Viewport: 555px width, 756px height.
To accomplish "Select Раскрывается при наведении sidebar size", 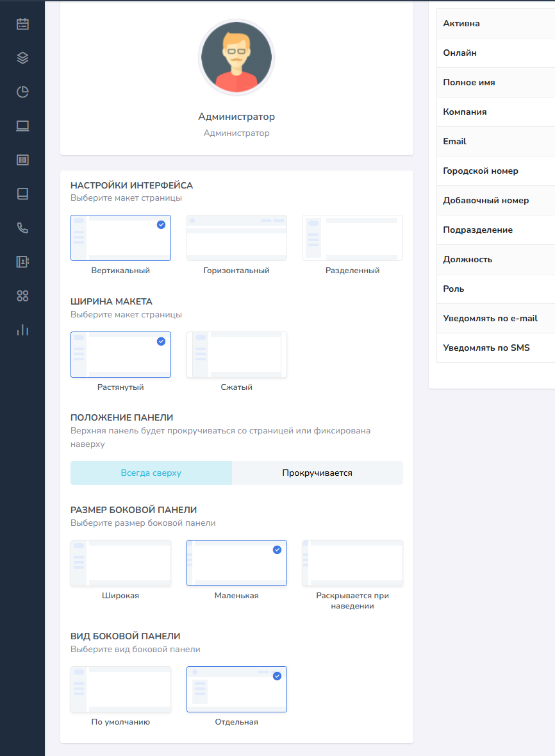I will coord(352,563).
